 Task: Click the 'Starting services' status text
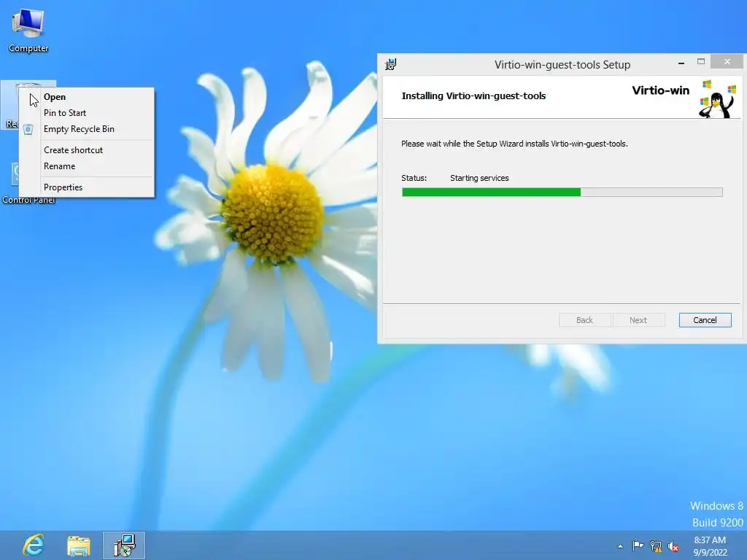point(479,178)
